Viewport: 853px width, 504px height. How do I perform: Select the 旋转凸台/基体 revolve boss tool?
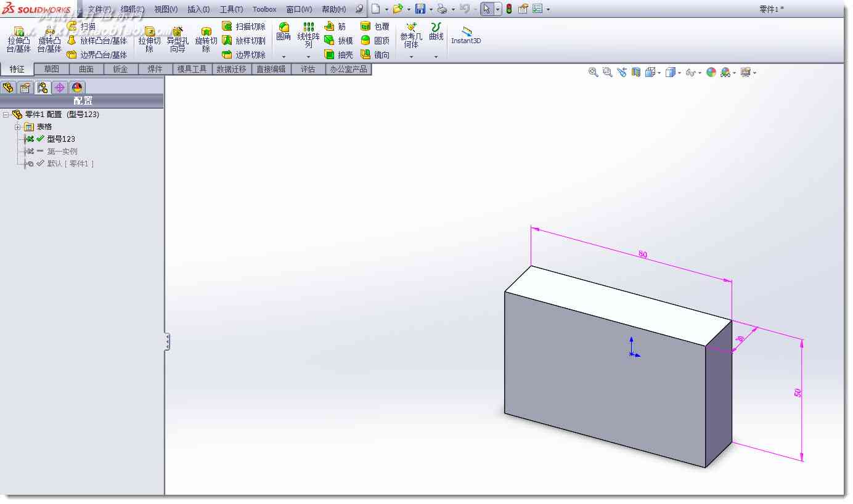pyautogui.click(x=49, y=40)
